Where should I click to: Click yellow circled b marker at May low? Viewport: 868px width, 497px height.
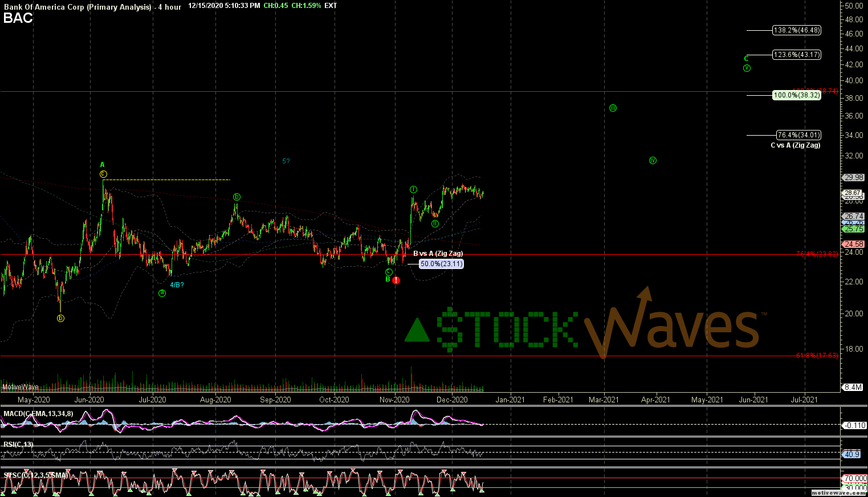click(61, 319)
